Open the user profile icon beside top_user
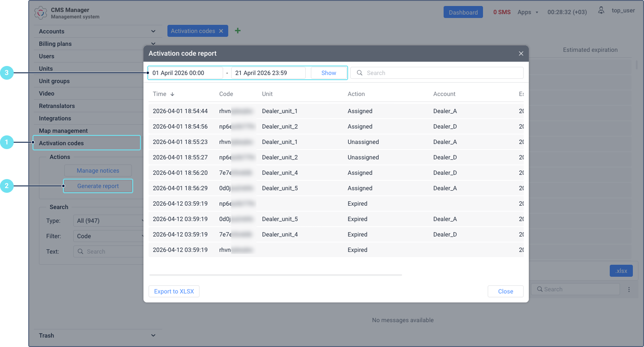The image size is (644, 347). pos(601,10)
